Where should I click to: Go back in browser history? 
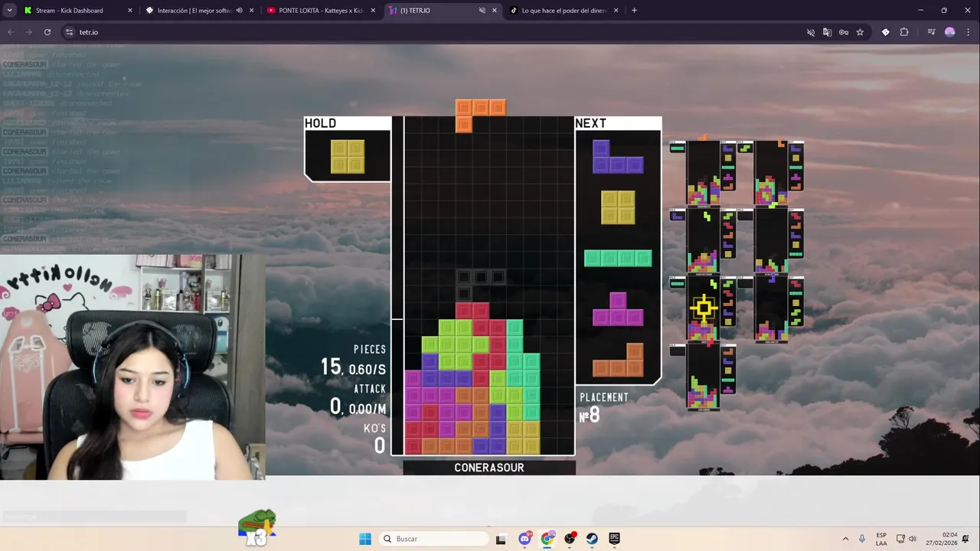[x=11, y=32]
